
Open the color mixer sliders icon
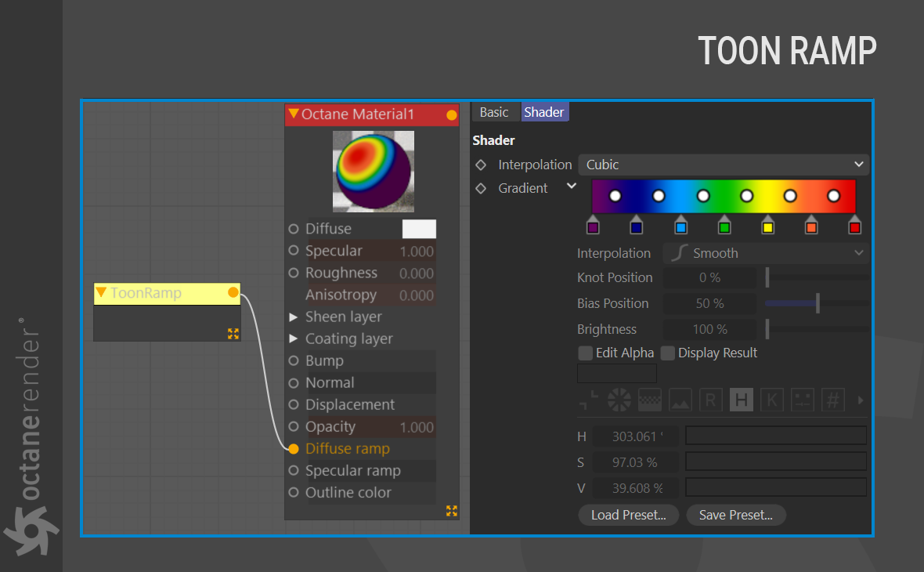tap(802, 400)
